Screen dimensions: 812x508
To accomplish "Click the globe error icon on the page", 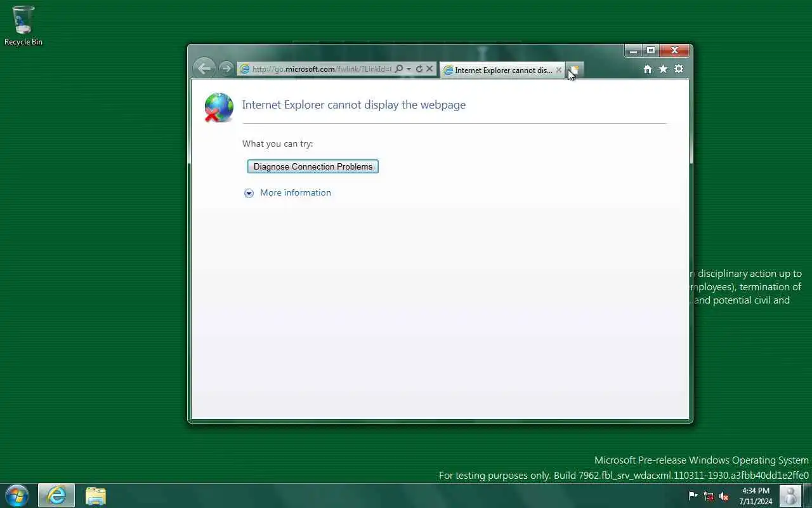I will pyautogui.click(x=219, y=107).
